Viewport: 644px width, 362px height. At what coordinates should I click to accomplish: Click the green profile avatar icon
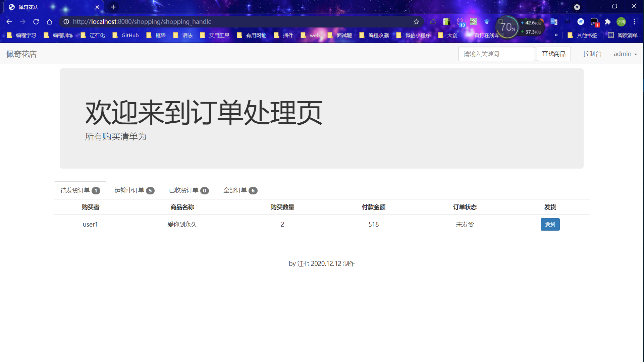(x=621, y=22)
